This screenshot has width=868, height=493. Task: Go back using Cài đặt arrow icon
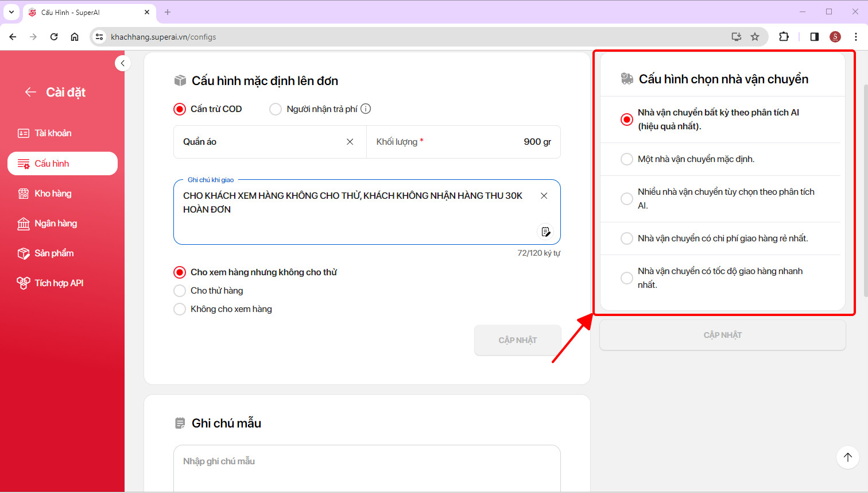(31, 92)
